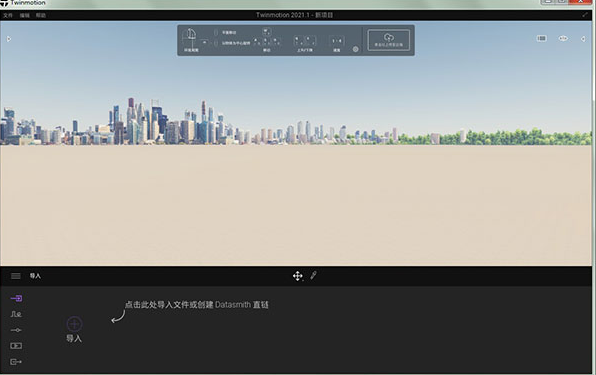The image size is (596, 375).
Task: Click the cloud presentation button in navigation panel
Action: (x=389, y=40)
